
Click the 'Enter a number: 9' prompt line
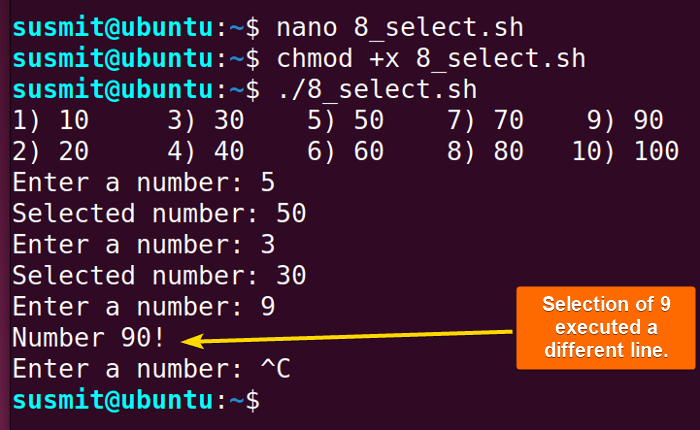coord(144,307)
